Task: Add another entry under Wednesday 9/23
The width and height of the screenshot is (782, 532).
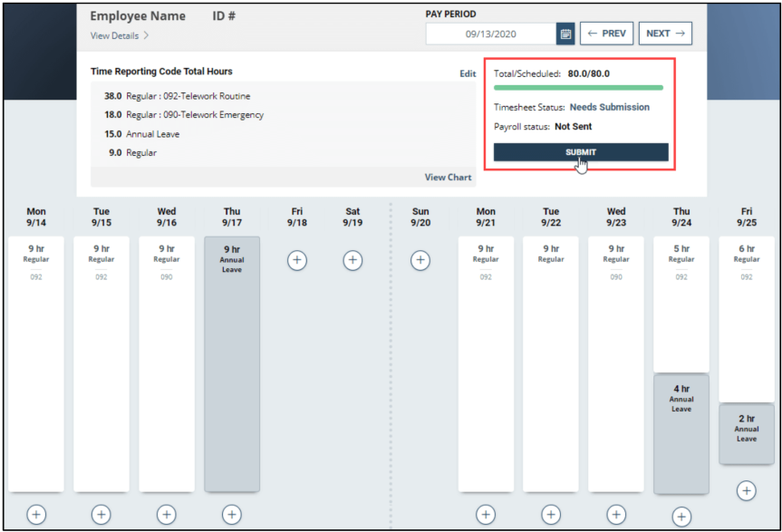Action: point(616,514)
